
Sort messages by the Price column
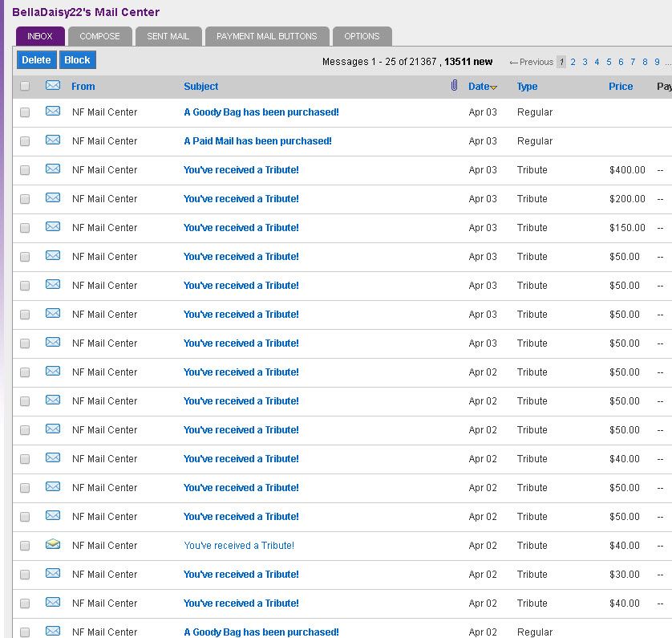coord(621,86)
